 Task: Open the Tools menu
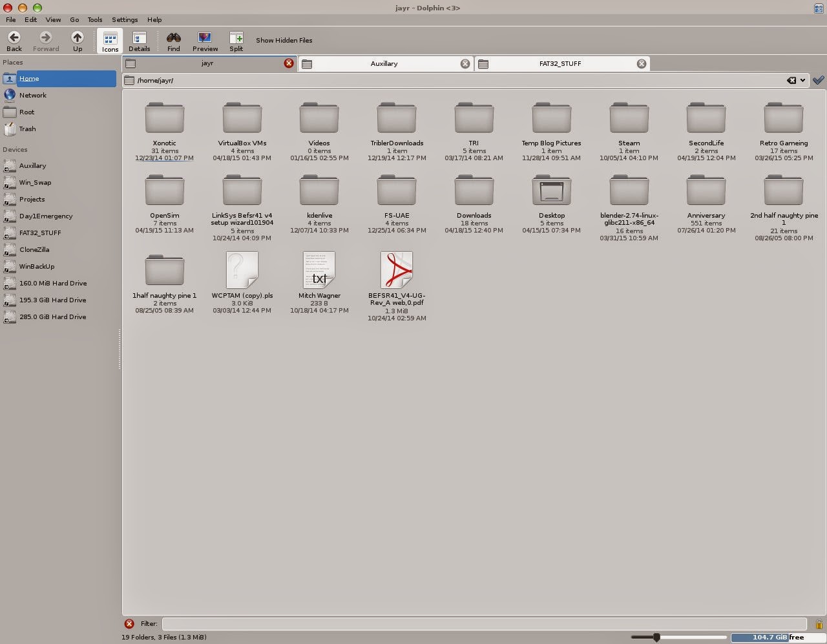pos(95,20)
